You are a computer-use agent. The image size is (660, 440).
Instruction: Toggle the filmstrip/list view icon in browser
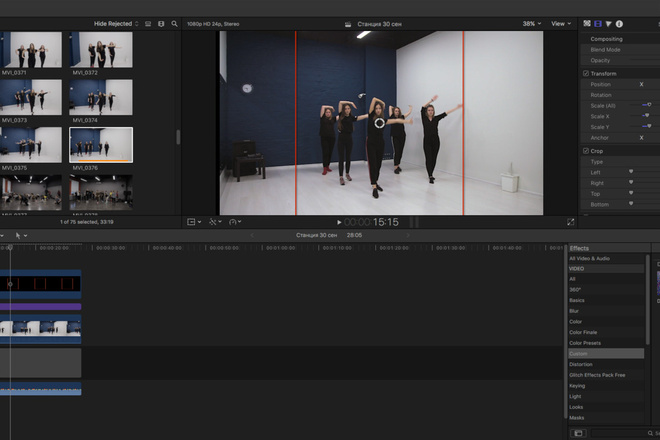161,24
